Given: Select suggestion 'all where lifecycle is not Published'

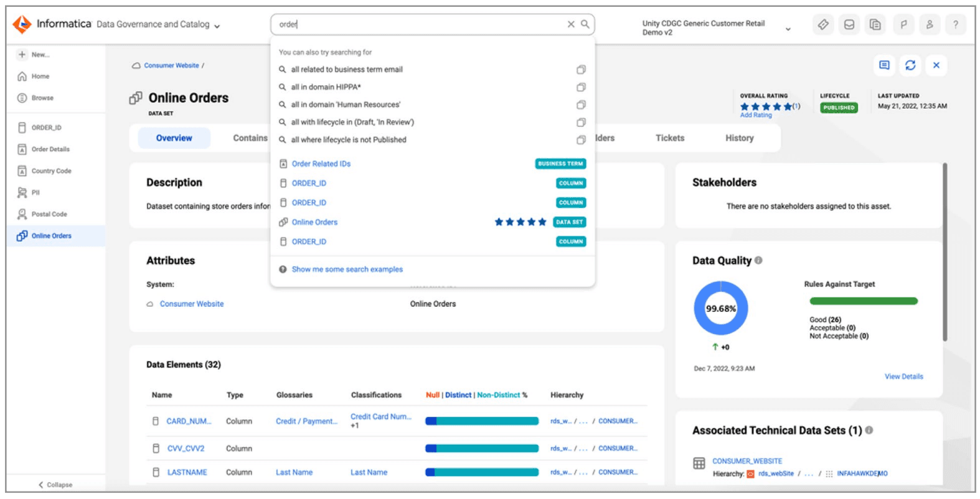Looking at the screenshot, I should click(349, 140).
